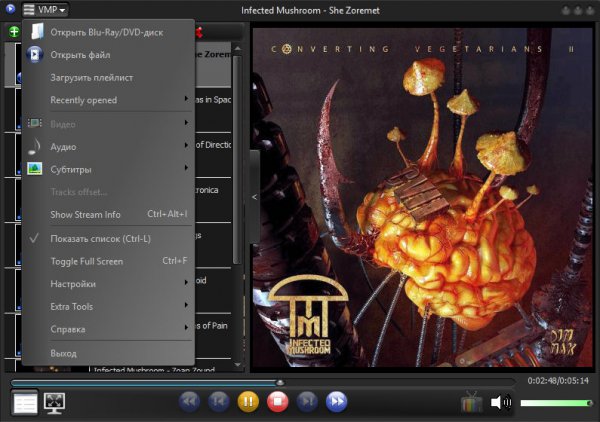The height and width of the screenshot is (422, 600).
Task: Switch to full screen with monitor icon
Action: point(54,403)
